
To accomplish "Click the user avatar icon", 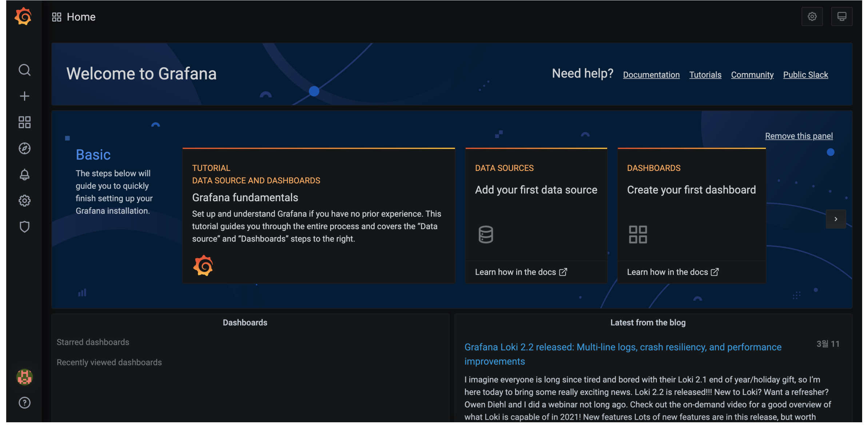I will [24, 377].
